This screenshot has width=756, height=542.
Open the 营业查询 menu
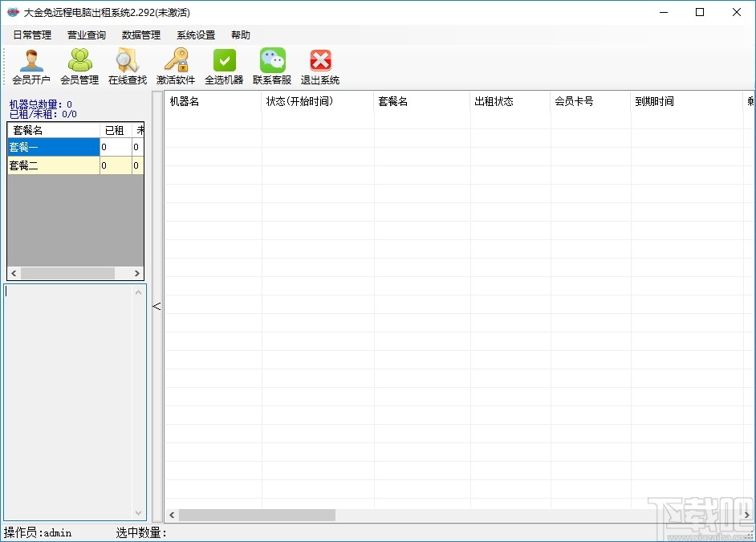[x=86, y=35]
